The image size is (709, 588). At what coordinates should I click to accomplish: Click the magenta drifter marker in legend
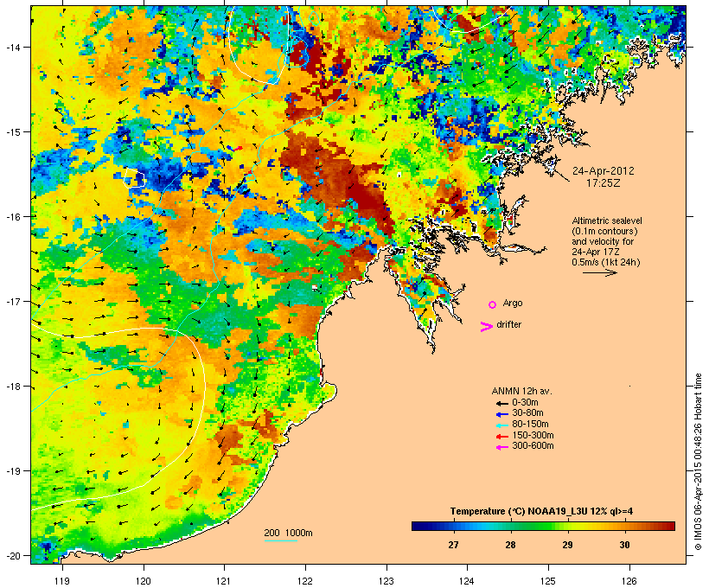[x=486, y=327]
